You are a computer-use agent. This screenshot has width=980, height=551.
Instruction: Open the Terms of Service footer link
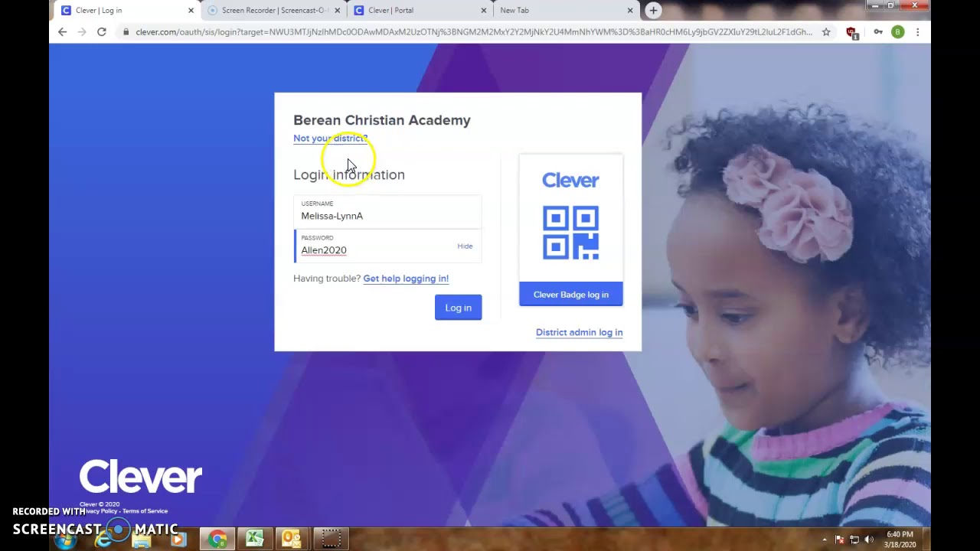[145, 511]
